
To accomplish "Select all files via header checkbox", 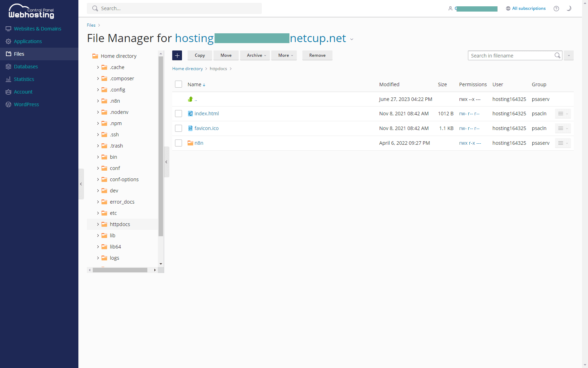I will coord(178,84).
